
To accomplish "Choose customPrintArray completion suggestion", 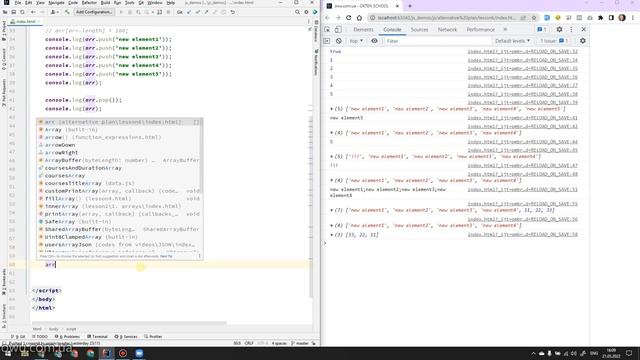I will [x=119, y=191].
